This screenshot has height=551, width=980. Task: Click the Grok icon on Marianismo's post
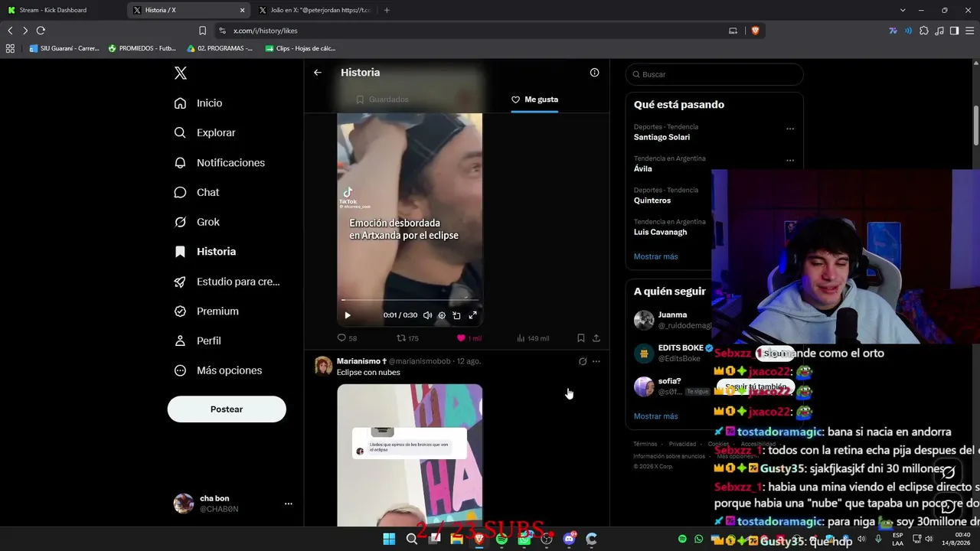click(x=583, y=361)
